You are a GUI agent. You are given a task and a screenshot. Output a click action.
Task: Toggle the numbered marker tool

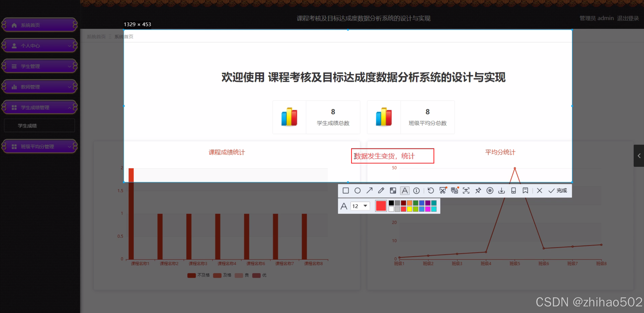(x=416, y=190)
